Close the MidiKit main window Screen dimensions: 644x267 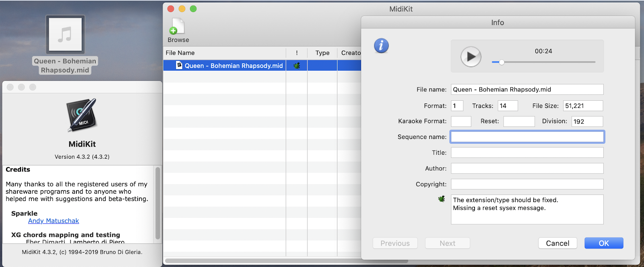coord(171,9)
